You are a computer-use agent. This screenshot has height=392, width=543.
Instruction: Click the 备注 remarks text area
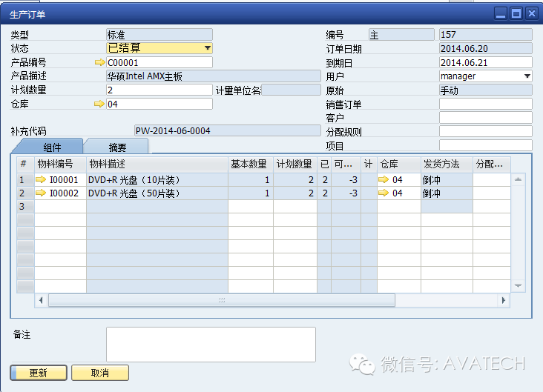(211, 345)
